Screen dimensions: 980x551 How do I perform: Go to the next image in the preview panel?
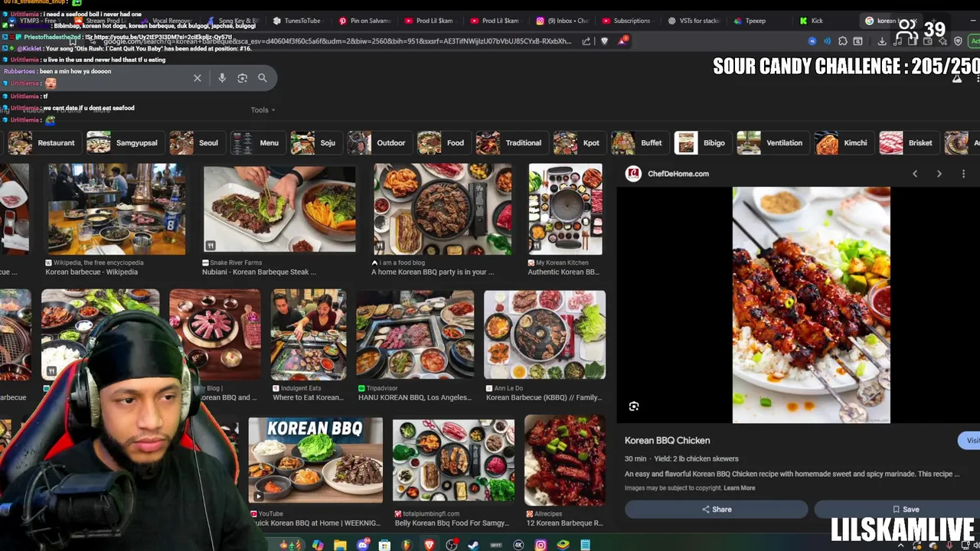939,174
